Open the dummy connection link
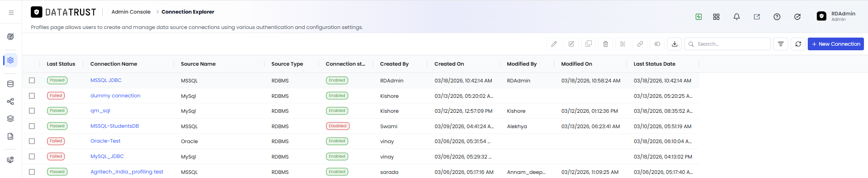The width and height of the screenshot is (868, 178). pyautogui.click(x=115, y=96)
